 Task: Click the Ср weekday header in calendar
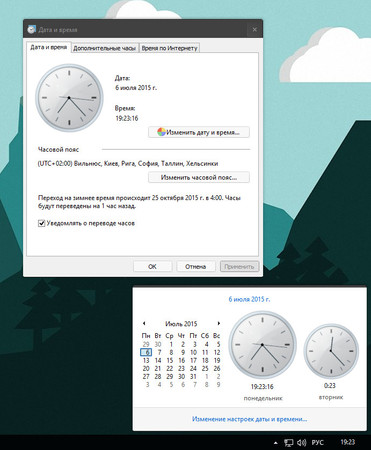point(169,336)
